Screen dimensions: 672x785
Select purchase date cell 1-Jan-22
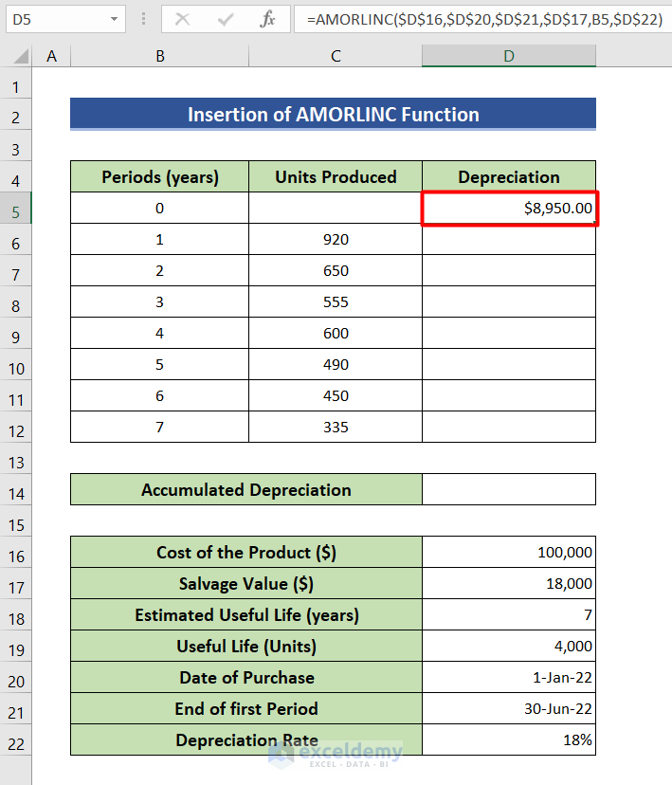(509, 677)
